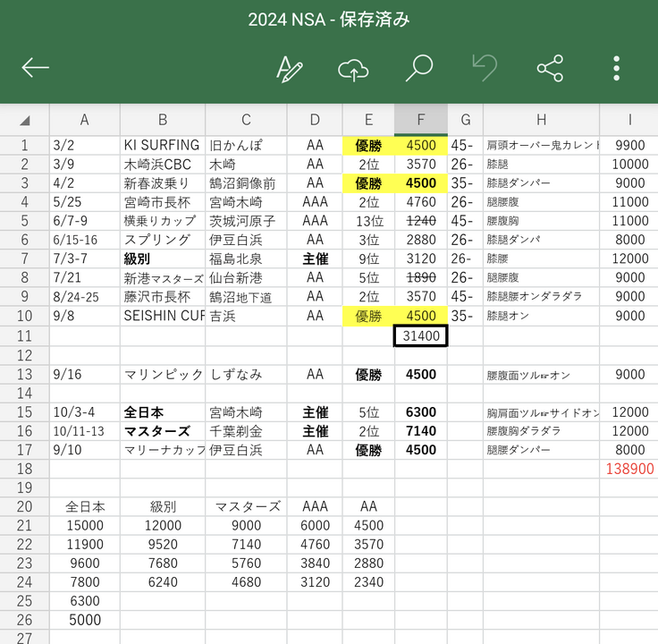Select column F header

point(421,120)
